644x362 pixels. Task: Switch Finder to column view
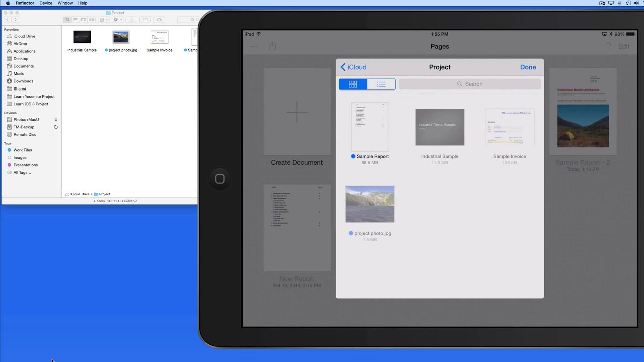coord(83,20)
